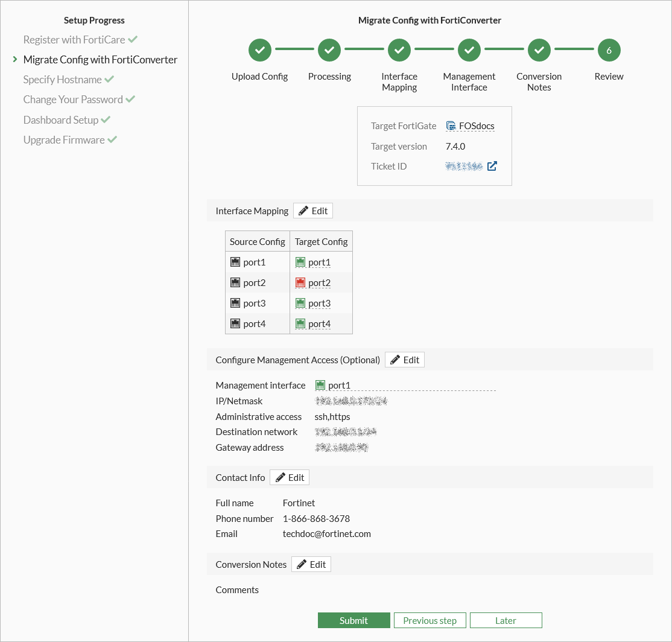Edit the Interface Mapping section

click(313, 211)
